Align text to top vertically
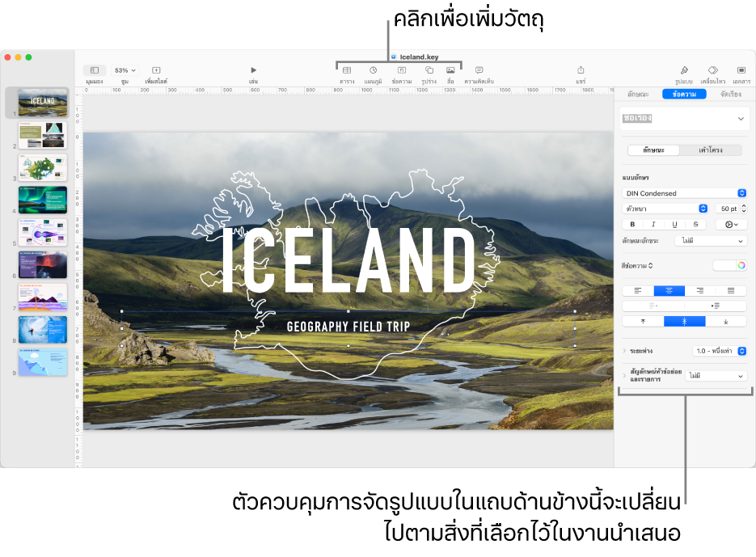Viewport: 756px width, 557px height. tap(643, 322)
